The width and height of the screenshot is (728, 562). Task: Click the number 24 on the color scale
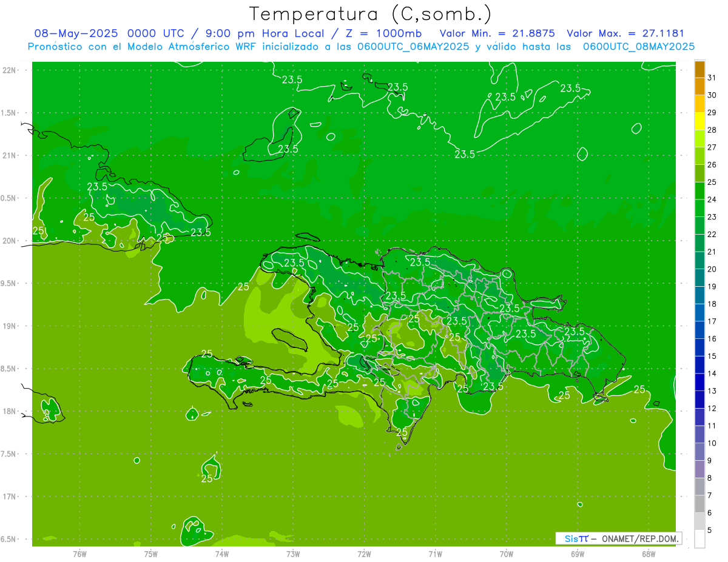(x=712, y=199)
